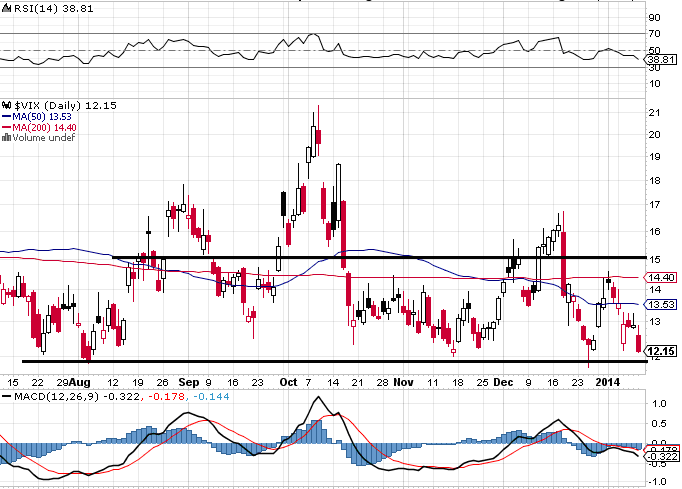Click the 38.81 RSI value tag on right axis
The height and width of the screenshot is (489, 682).
tap(661, 60)
